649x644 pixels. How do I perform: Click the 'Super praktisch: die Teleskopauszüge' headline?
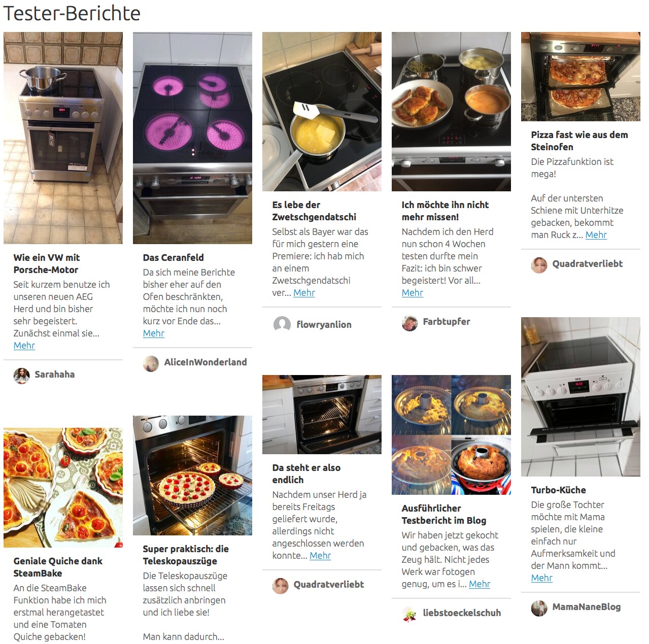(186, 555)
